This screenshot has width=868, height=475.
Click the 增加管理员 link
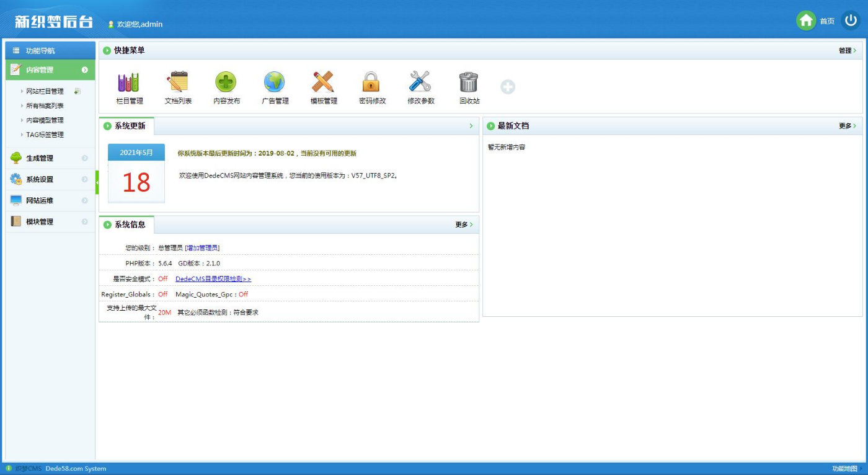point(202,248)
